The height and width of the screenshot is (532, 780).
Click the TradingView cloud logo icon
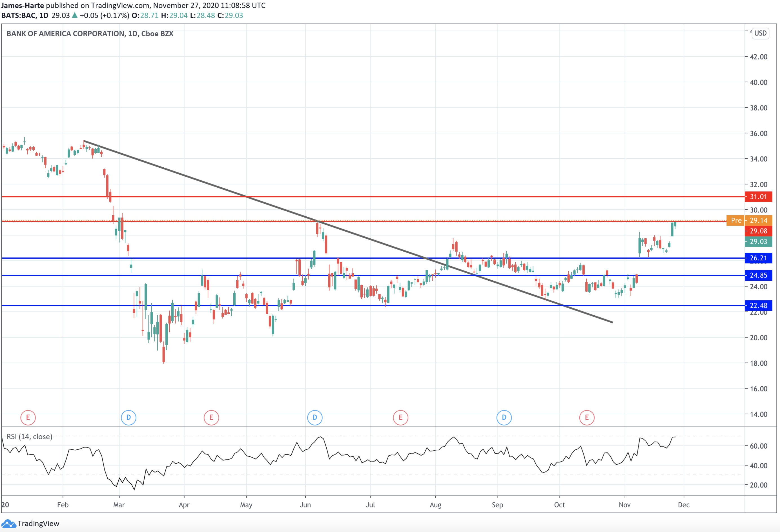8,524
